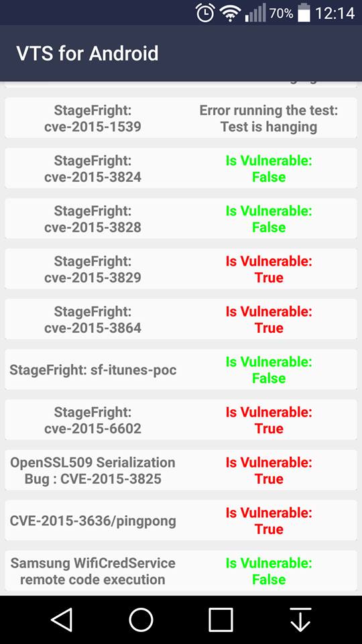This screenshot has width=362, height=644.
Task: Select OpenSSL509 Serialization Bug entry
Action: [x=181, y=470]
